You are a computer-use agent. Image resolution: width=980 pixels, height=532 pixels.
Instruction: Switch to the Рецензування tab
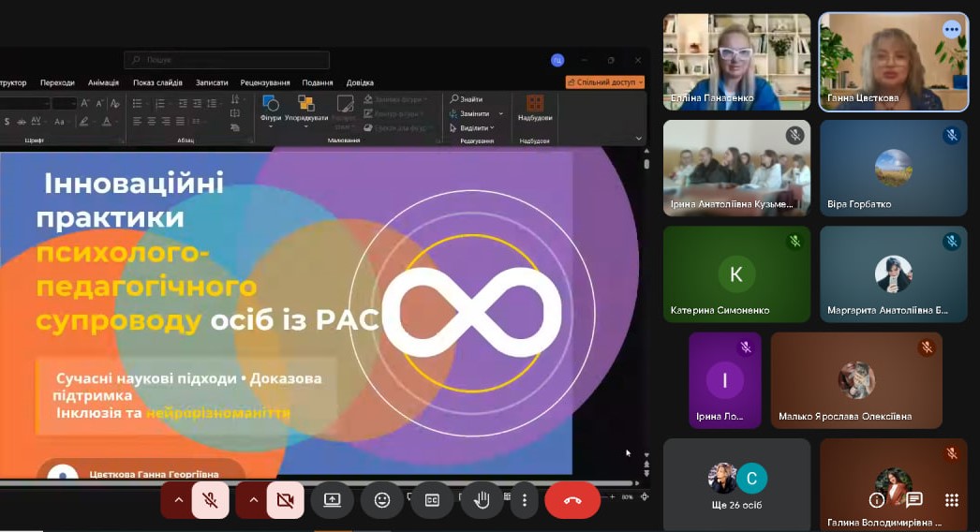pos(265,82)
